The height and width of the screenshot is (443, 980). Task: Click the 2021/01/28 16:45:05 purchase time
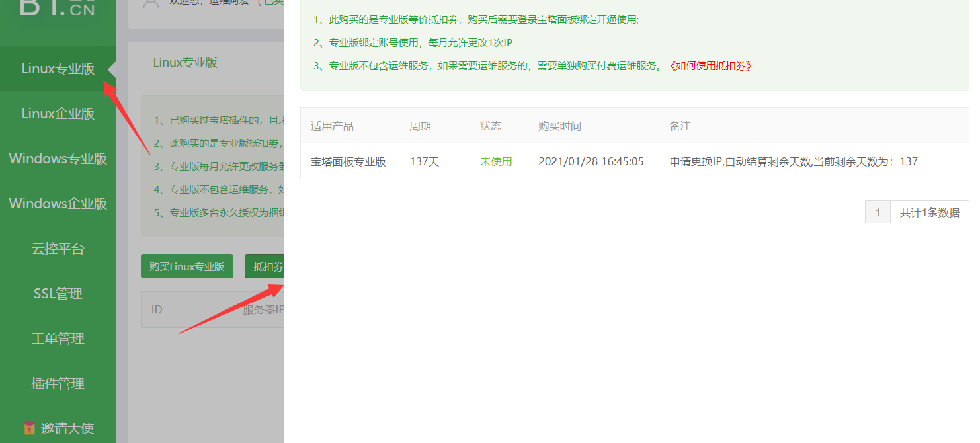click(x=591, y=161)
